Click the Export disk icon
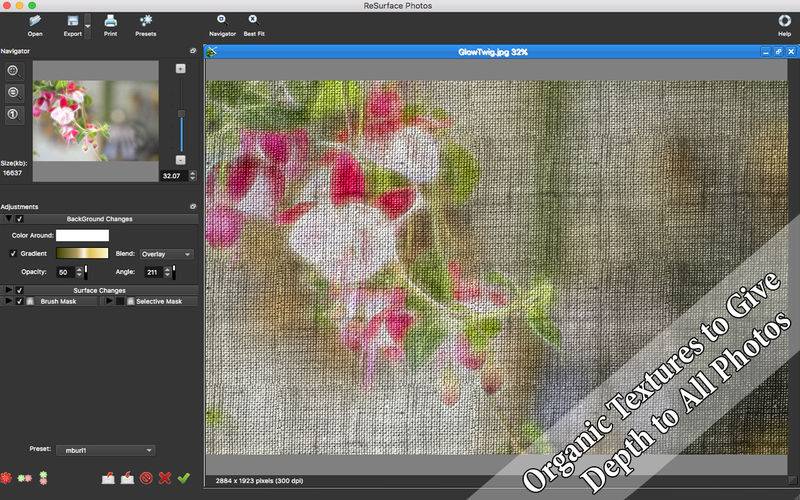The height and width of the screenshot is (500, 800). [72, 21]
